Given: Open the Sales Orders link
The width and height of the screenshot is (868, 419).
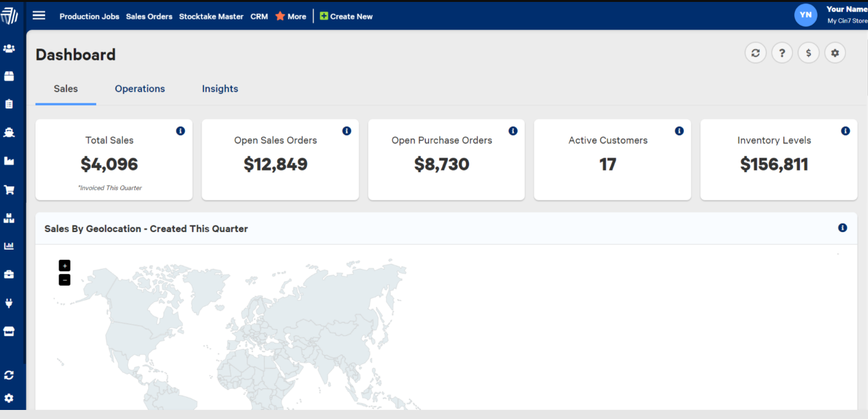Looking at the screenshot, I should [x=149, y=16].
